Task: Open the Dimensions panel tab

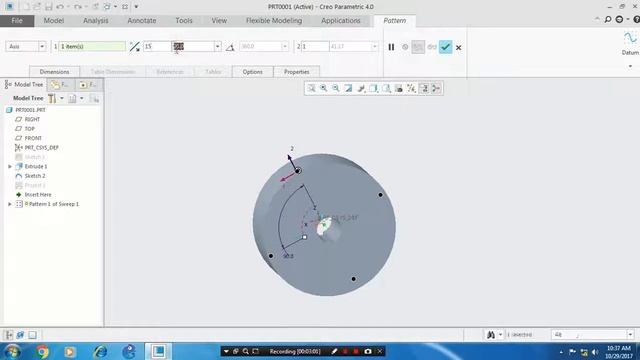Action: click(x=54, y=72)
